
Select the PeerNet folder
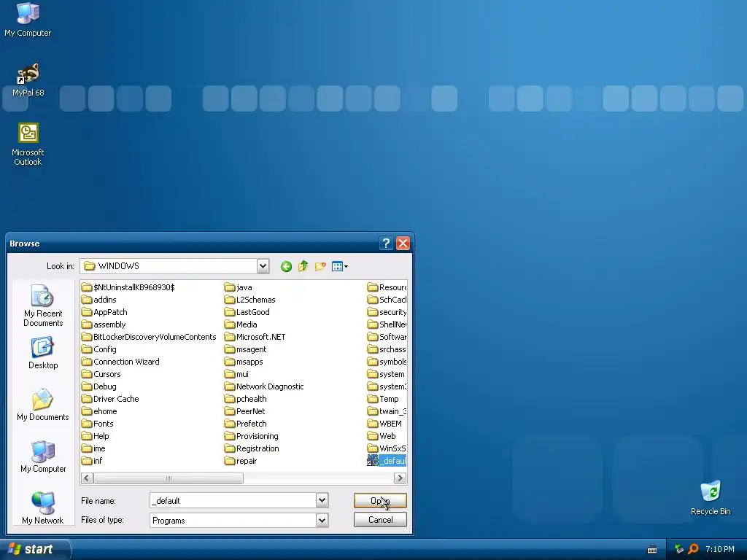[245, 411]
